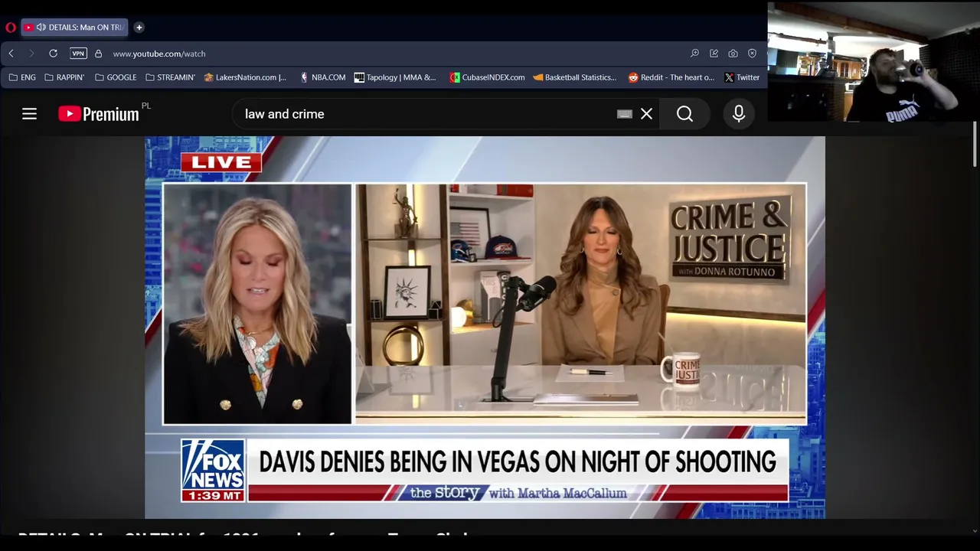Open the NBA.COM bookmark
Viewport: 980px width, 551px height.
[322, 77]
